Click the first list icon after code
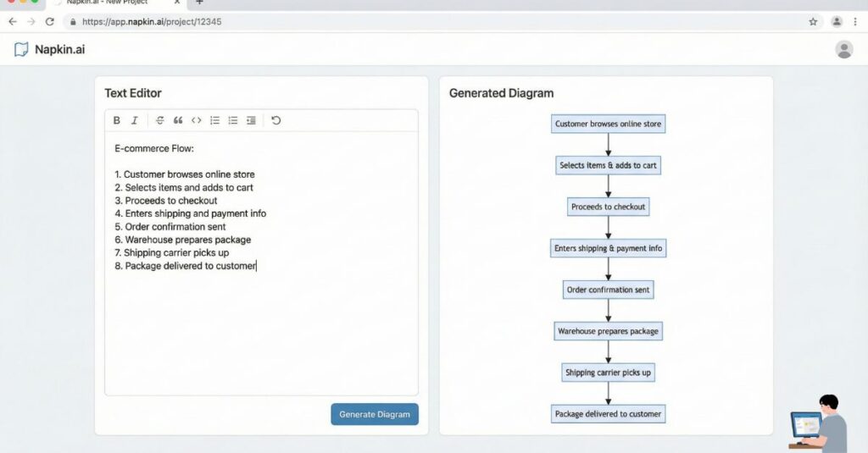This screenshot has height=453, width=868. [x=215, y=120]
